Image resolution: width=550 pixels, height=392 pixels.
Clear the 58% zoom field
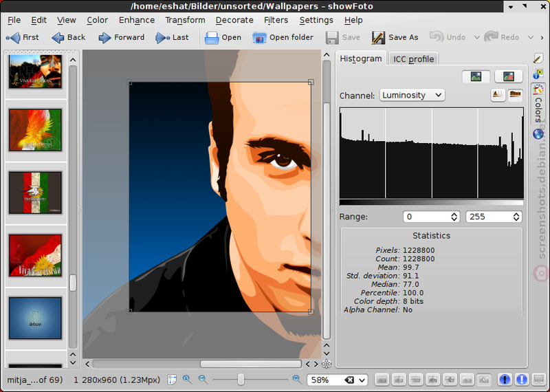click(x=349, y=380)
